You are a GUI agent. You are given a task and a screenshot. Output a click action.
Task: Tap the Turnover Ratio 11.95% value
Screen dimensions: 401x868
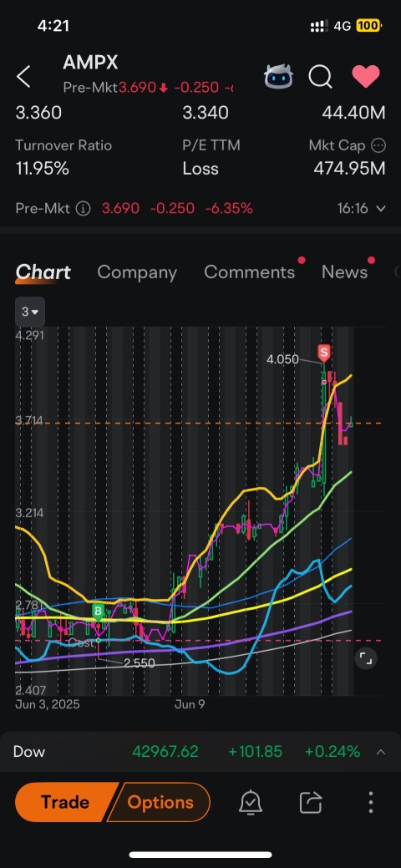point(42,168)
